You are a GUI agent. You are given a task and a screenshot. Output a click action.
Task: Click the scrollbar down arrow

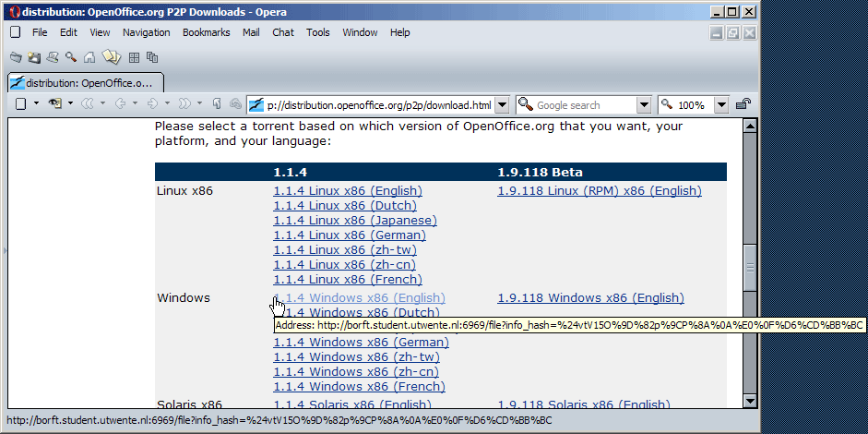750,401
